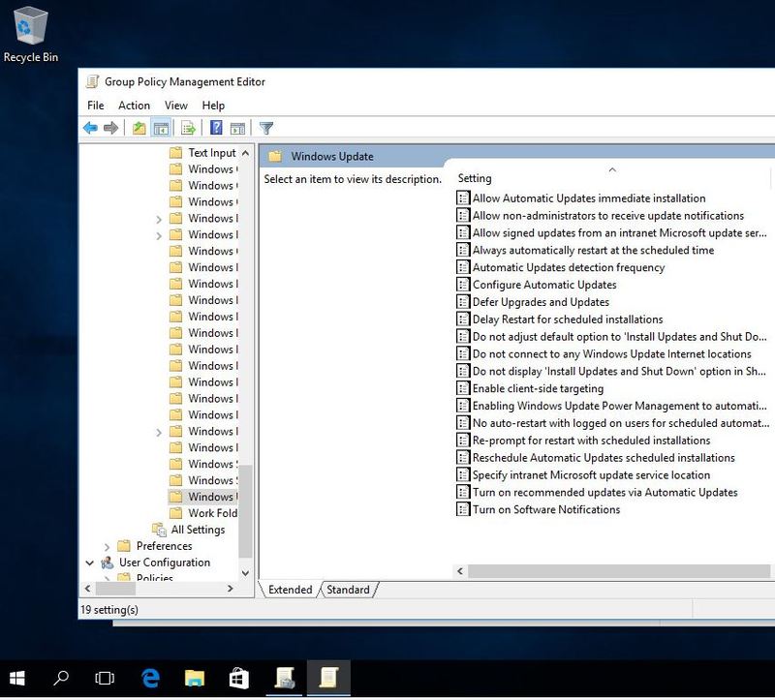Click the icon beside Configure Automatic Updates
Viewport: 775px width, 700px height.
pyautogui.click(x=462, y=285)
